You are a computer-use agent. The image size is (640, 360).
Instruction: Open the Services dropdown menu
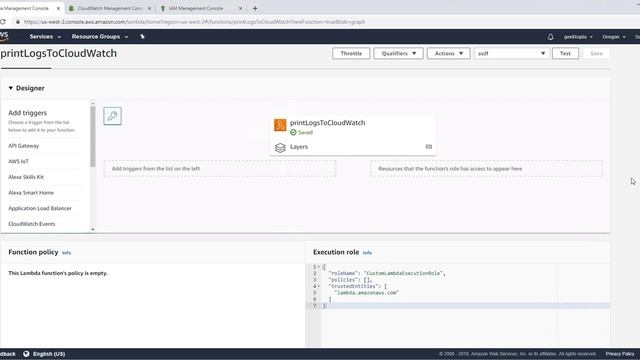[x=45, y=37]
